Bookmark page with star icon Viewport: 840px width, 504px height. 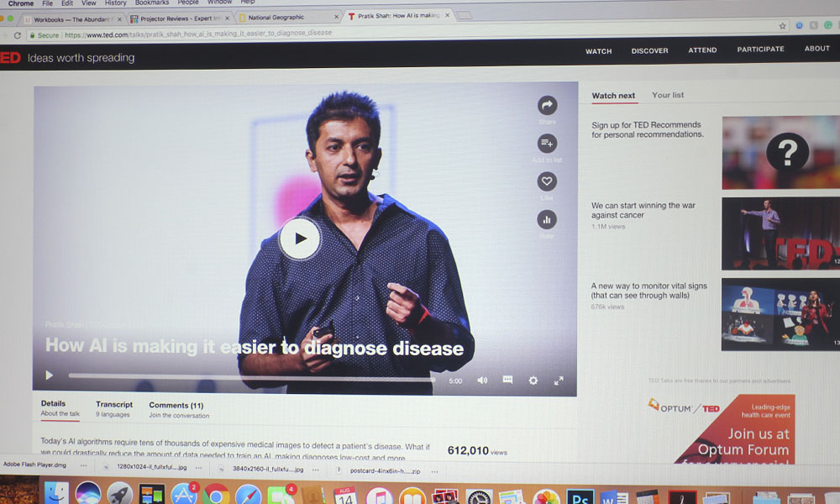(x=783, y=26)
